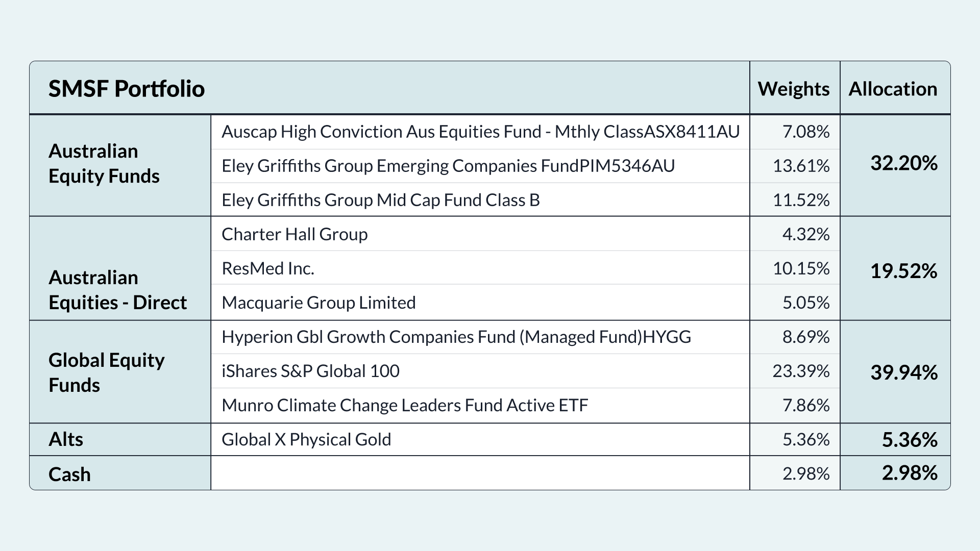Click the Australian Equity Funds category cell
This screenshot has width=980, height=551.
point(104,164)
